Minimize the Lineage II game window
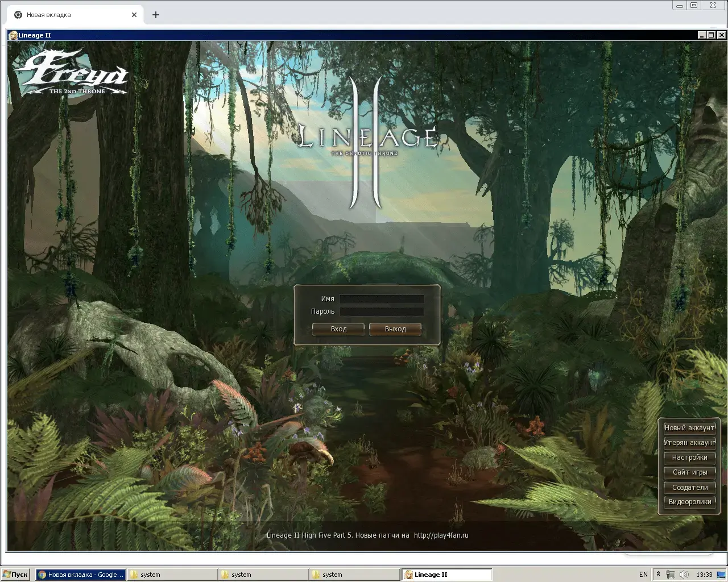The height and width of the screenshot is (582, 728). [702, 35]
